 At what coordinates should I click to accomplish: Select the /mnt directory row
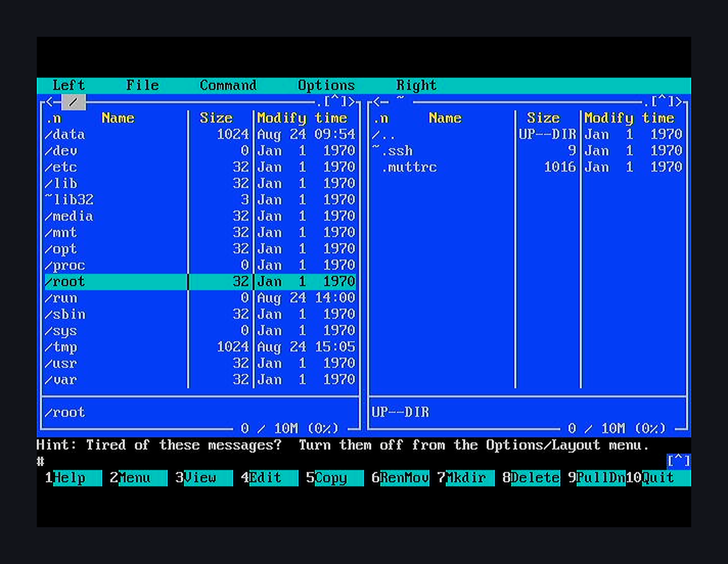[200, 233]
